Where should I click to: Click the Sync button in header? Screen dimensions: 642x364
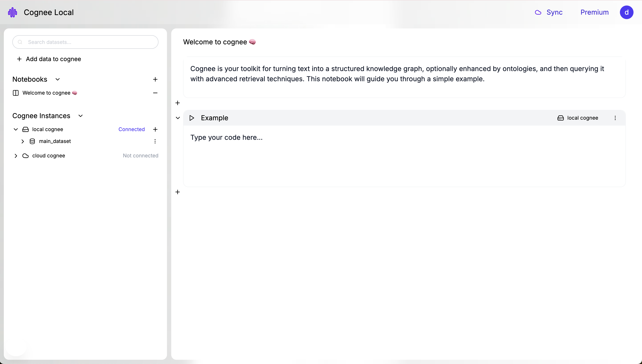click(549, 12)
